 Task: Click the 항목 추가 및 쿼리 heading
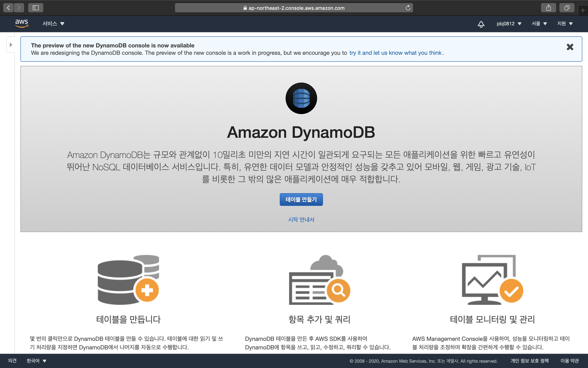(319, 319)
